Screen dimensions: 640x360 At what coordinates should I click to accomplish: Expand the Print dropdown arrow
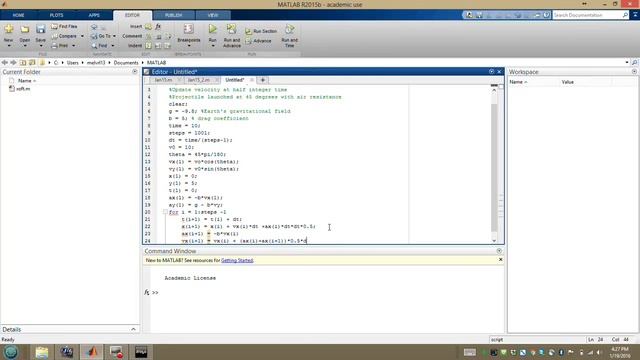coord(73,46)
